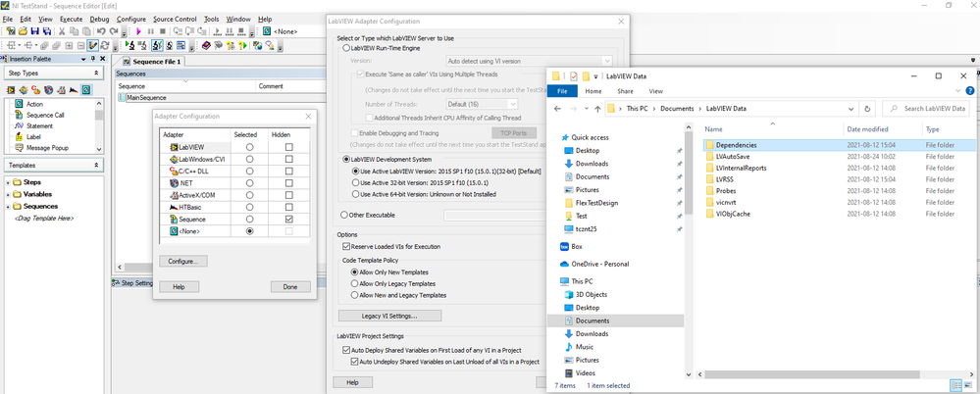This screenshot has width=980, height=394.
Task: Toggle Hidden checkbox for C/C++ DLL adapter
Action: (288, 172)
